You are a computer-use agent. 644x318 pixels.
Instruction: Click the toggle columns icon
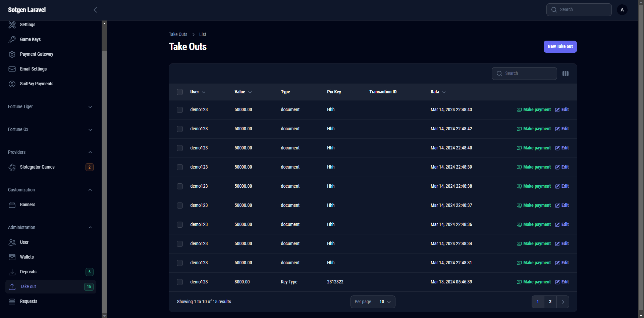(x=565, y=74)
